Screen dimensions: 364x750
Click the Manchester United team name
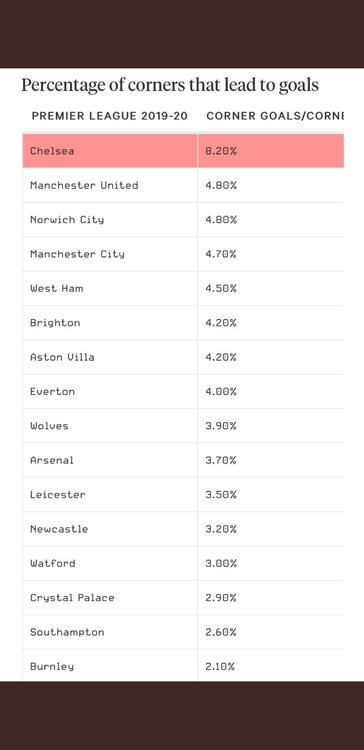pos(84,185)
